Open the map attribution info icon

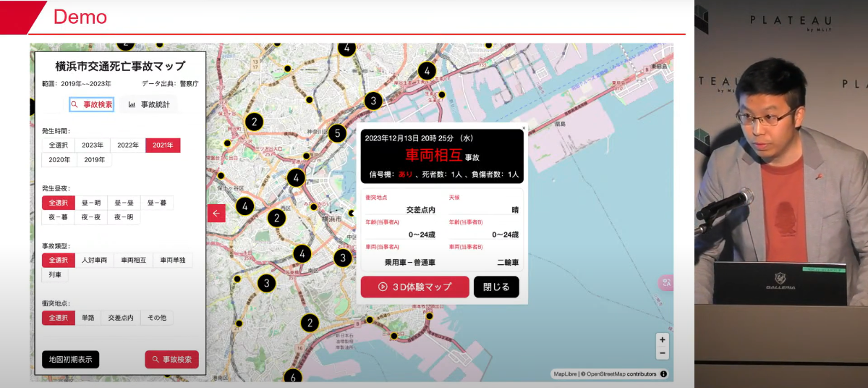pos(663,374)
